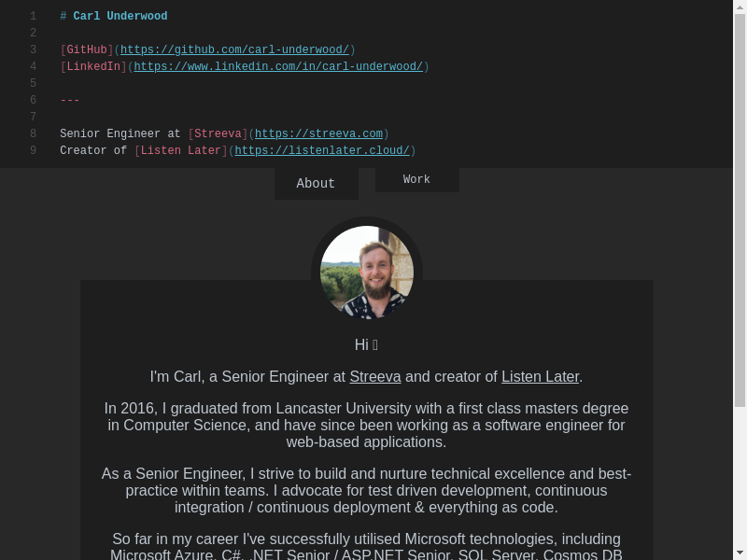Click the horizontal rule dashes on line 6
The height and width of the screenshot is (560, 747).
(70, 101)
